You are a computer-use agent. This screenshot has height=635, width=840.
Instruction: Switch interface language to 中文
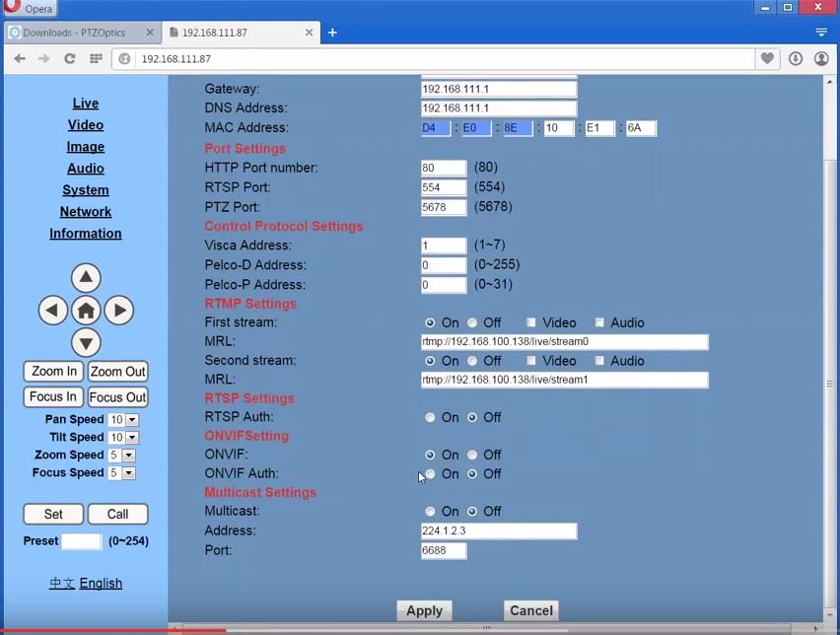point(62,583)
